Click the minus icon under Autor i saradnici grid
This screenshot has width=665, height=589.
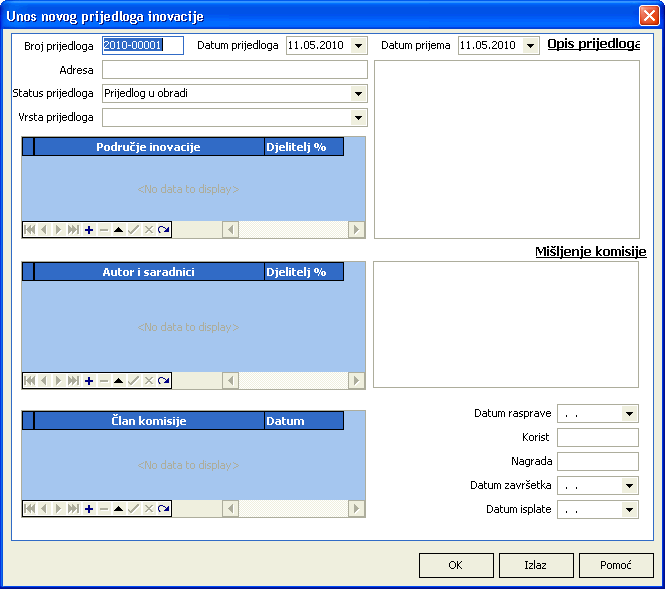(x=104, y=381)
